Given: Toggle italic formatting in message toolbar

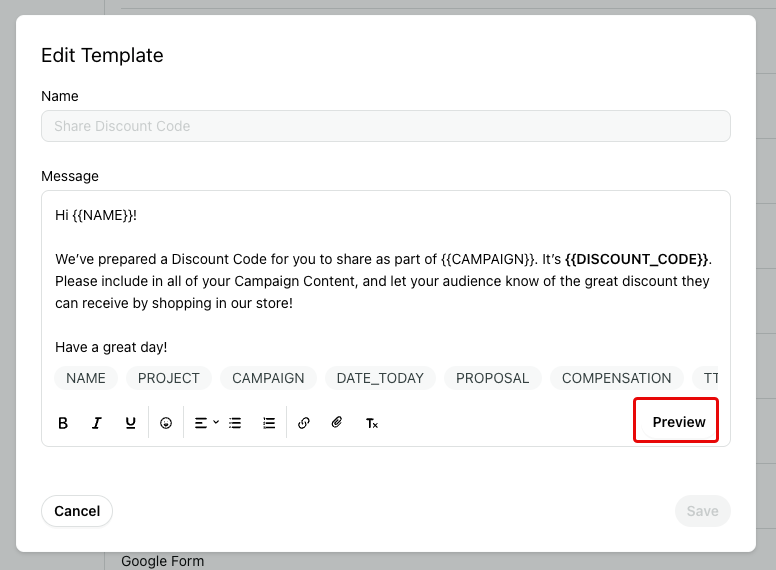Looking at the screenshot, I should point(97,423).
